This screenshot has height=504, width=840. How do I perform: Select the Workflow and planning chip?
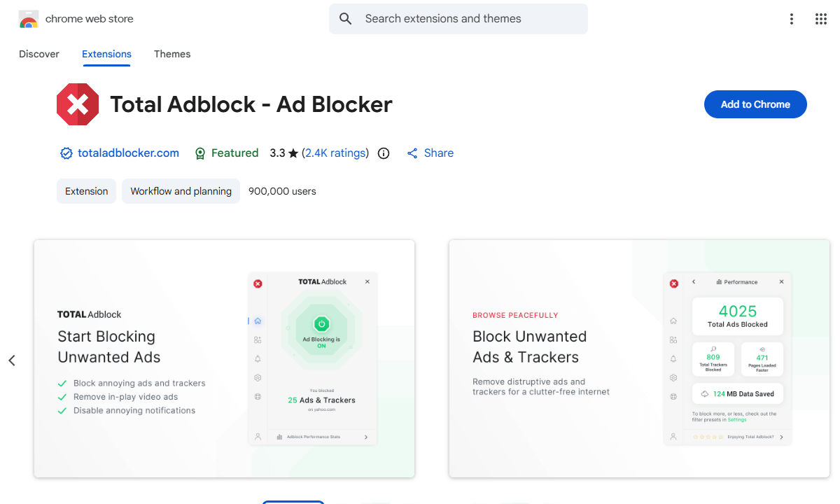tap(181, 190)
